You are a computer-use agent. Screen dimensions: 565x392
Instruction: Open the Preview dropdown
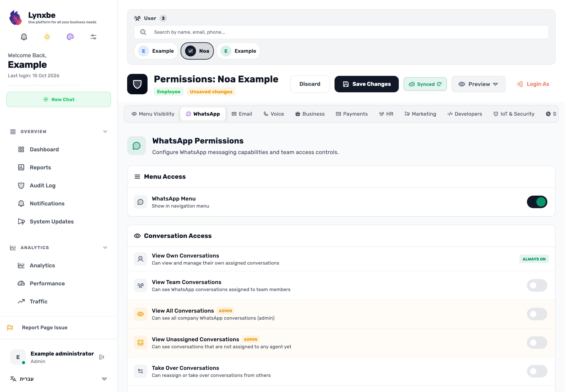click(x=478, y=84)
